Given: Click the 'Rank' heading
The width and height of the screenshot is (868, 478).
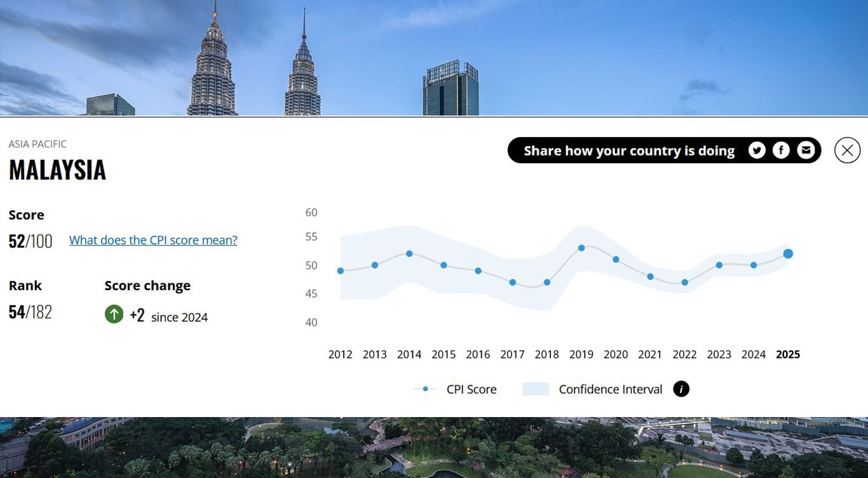Looking at the screenshot, I should 25,286.
